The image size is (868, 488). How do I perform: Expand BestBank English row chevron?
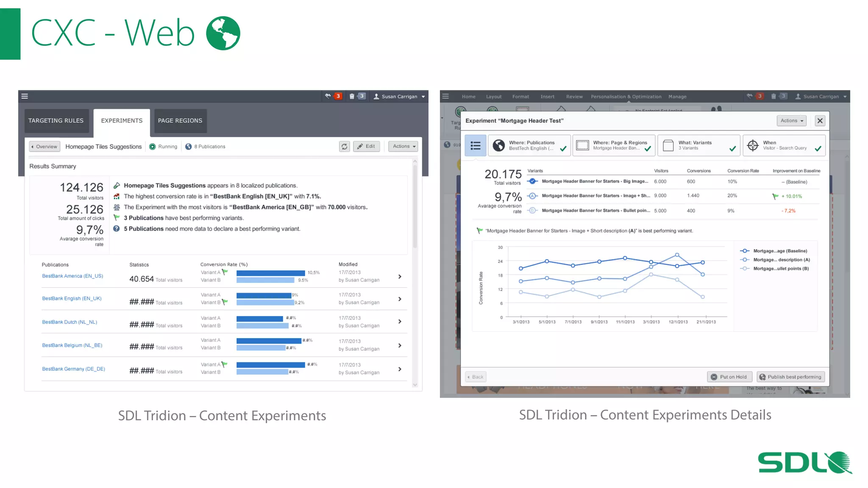point(400,299)
